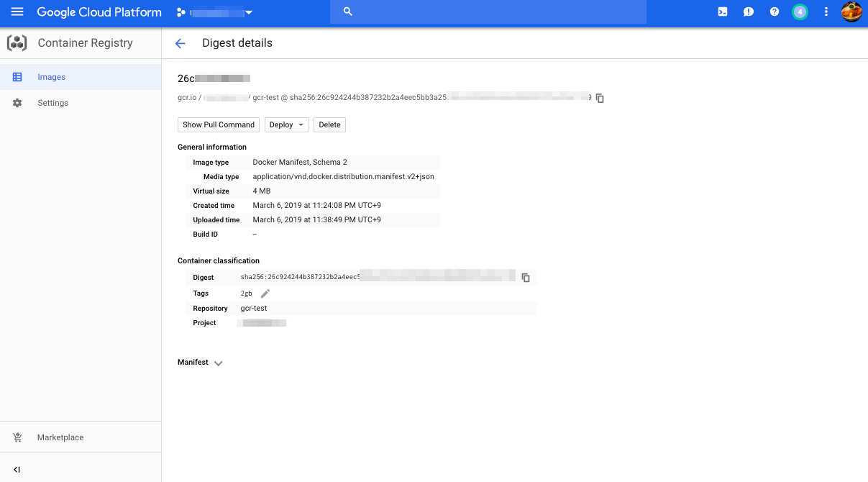868x482 pixels.
Task: Click the Google Cloud Platform logo text
Action: [x=99, y=12]
